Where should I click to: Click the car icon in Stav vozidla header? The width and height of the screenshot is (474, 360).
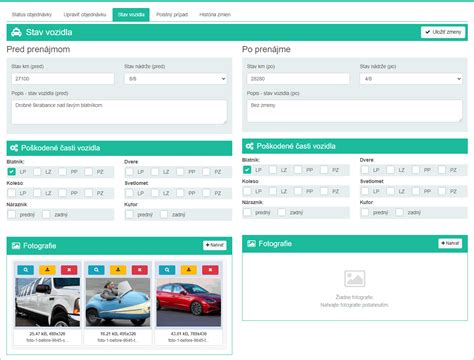[16, 32]
